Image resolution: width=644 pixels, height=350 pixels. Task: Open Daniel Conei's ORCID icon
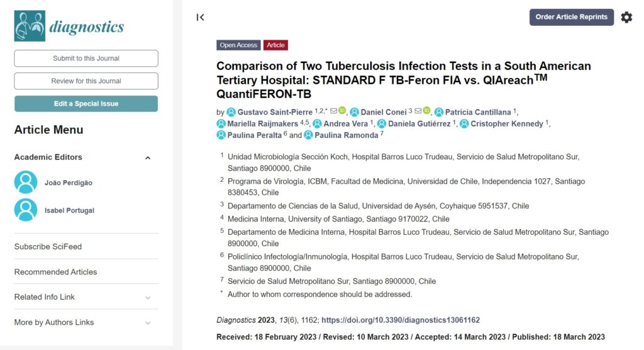click(426, 111)
